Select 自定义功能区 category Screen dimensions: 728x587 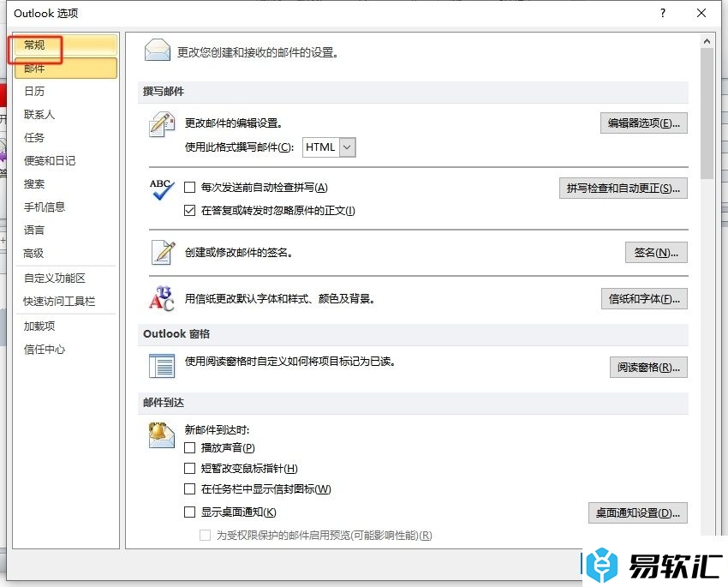(x=65, y=279)
